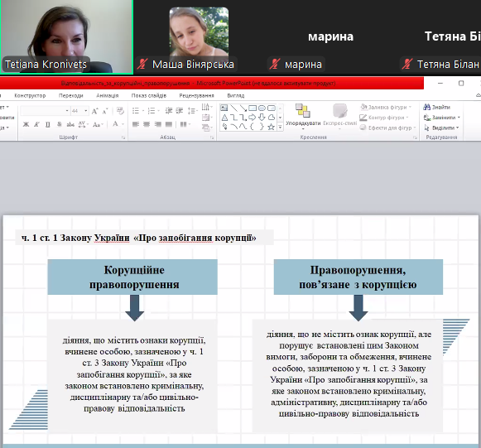Click the Виділити button
Image resolution: width=481 pixels, height=448 pixels.
coord(441,128)
